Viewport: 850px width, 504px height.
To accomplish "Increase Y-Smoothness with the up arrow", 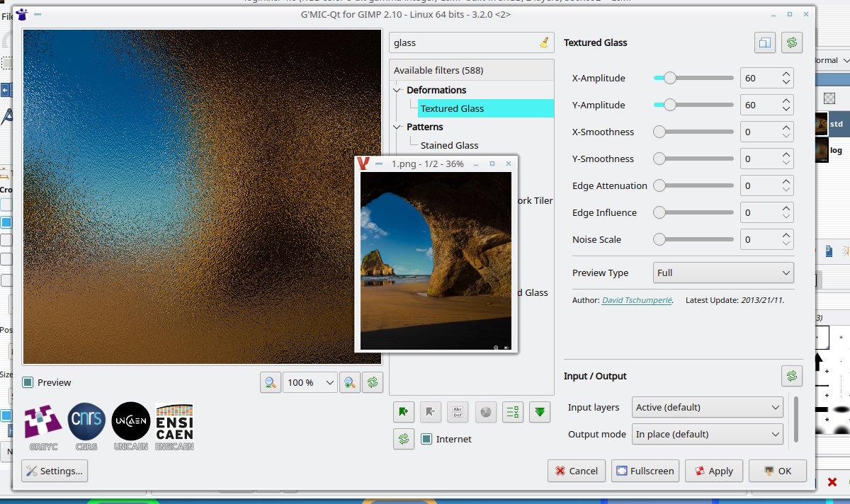I will click(x=786, y=154).
